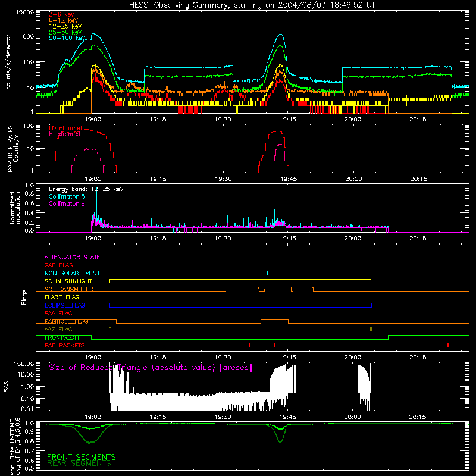Image resolution: width=476 pixels, height=476 pixels.
Task: Select the 'Collimator 8' legend label
Action: (67, 196)
